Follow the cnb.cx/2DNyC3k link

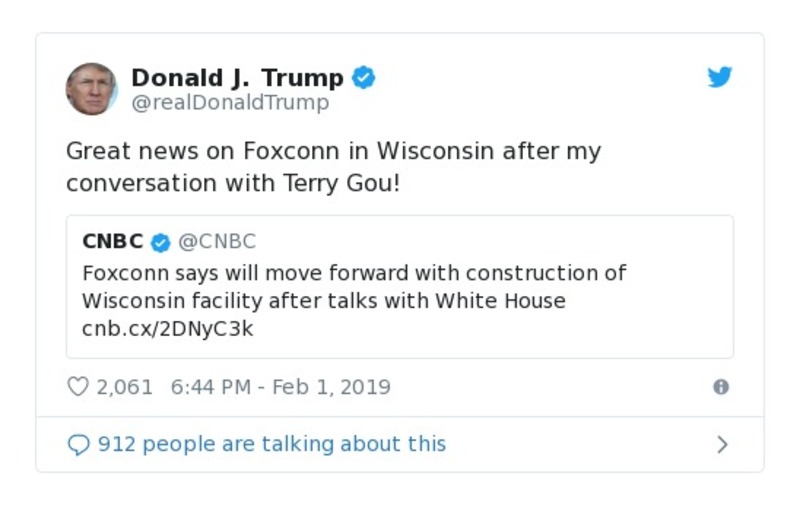167,329
